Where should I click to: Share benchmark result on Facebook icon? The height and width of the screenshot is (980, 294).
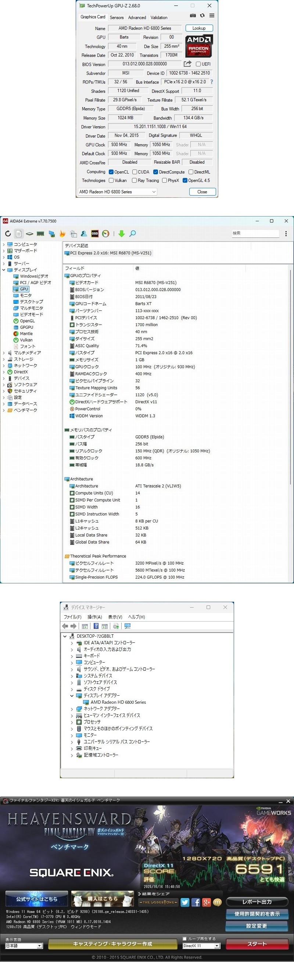click(196, 902)
